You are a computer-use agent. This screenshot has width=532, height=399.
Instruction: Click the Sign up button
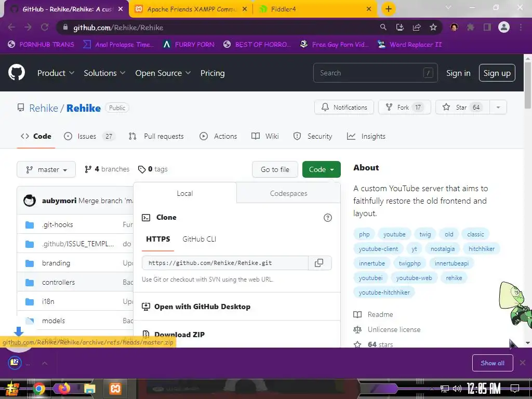497,73
